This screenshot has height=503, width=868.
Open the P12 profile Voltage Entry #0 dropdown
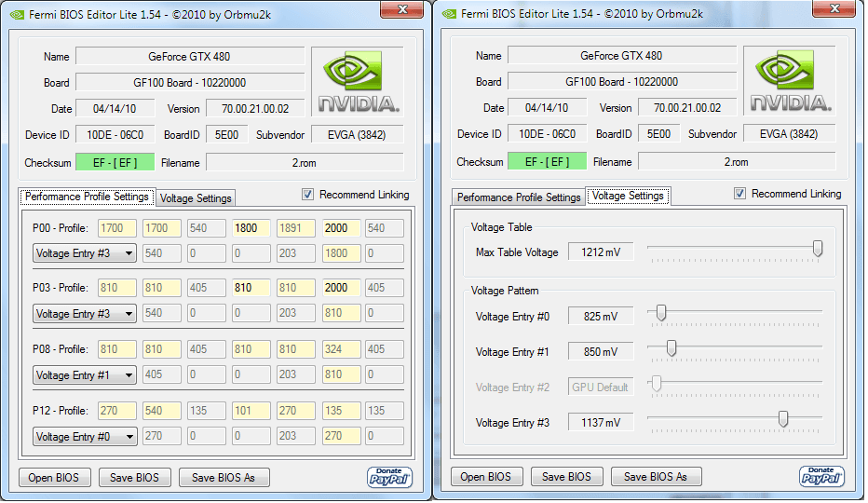coord(85,437)
